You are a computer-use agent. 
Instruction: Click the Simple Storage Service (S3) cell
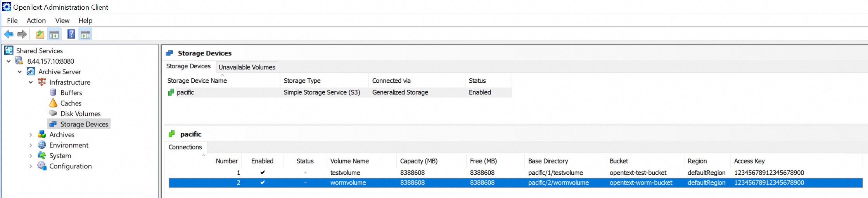point(322,92)
